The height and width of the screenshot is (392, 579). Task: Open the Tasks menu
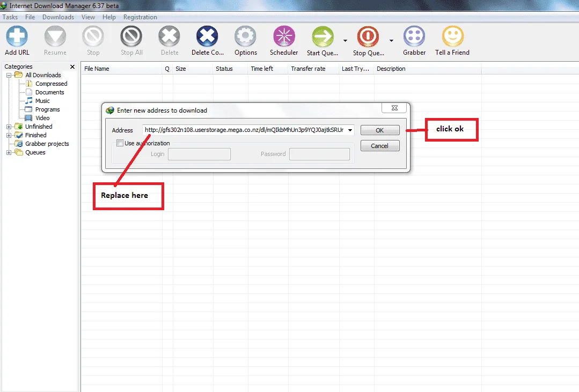coord(10,17)
